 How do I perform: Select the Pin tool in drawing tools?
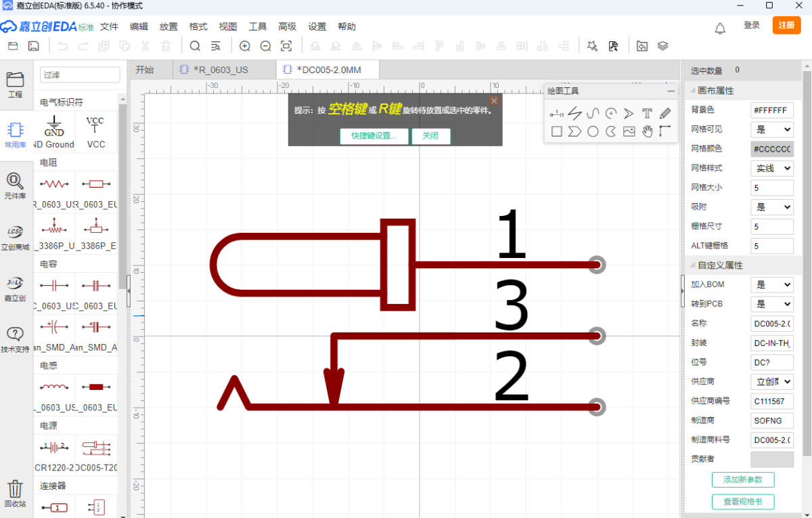557,113
